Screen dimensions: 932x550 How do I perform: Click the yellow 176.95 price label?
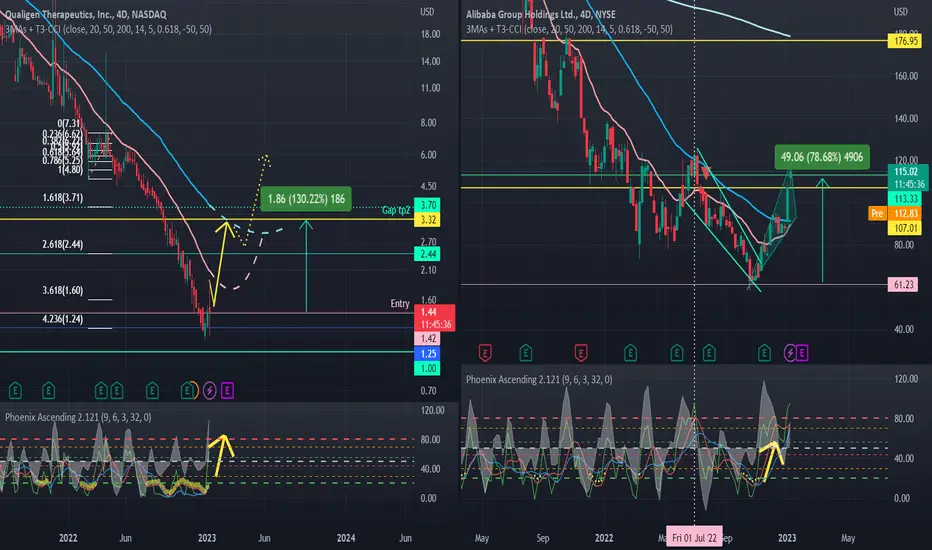pos(905,41)
